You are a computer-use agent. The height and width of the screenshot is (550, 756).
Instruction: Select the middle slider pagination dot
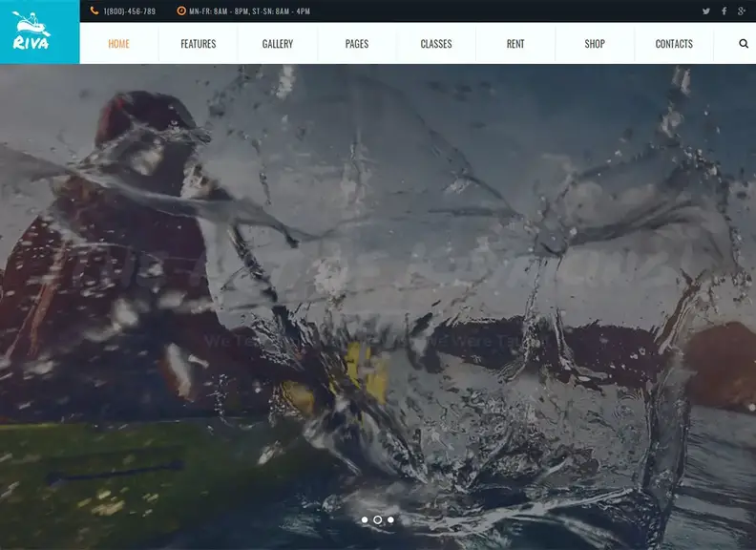378,519
